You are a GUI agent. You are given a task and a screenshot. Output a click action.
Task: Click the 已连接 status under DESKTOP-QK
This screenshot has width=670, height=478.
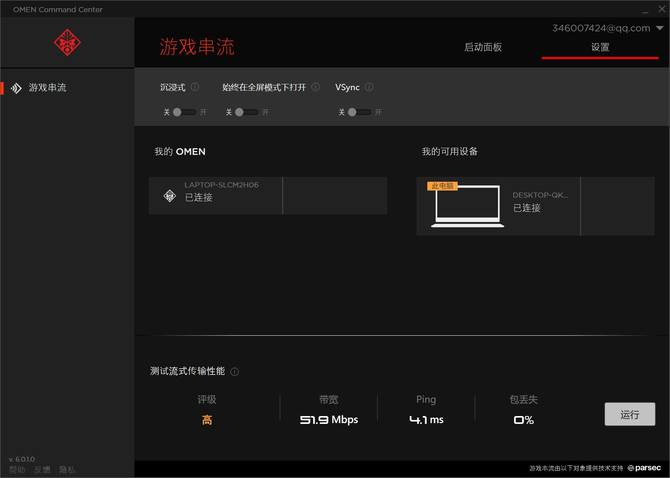coord(526,208)
